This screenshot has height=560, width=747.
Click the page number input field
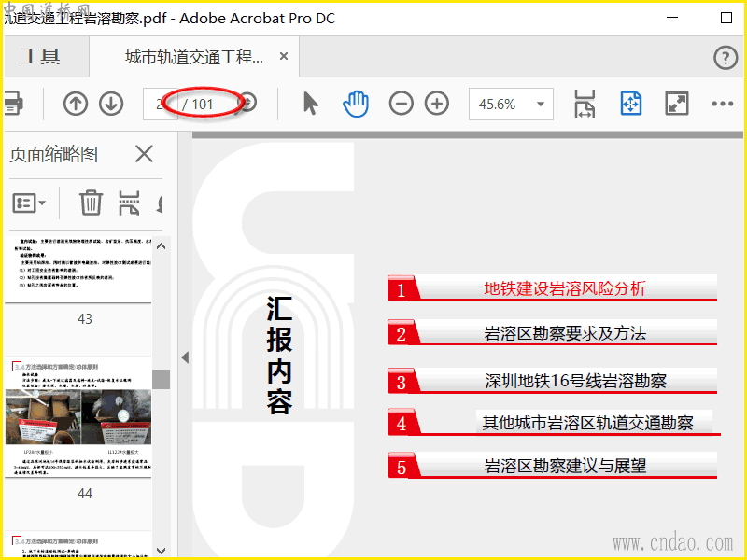(x=160, y=104)
